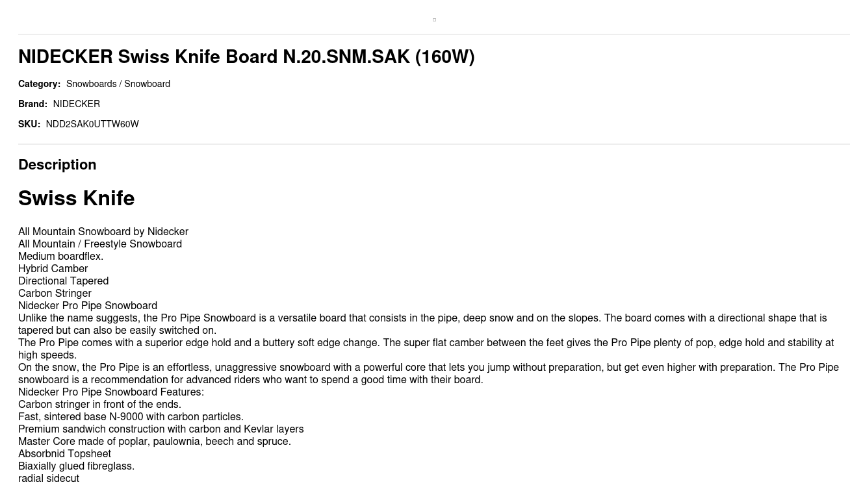Click the 'Nidecker Pro Pipe Snowboard Features:' line
The width and height of the screenshot is (863, 504).
[111, 392]
